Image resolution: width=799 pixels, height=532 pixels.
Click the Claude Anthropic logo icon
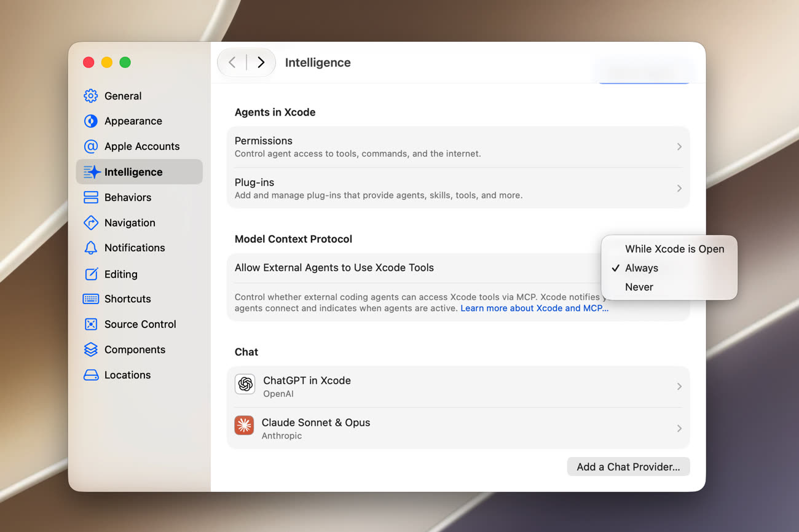click(x=244, y=425)
